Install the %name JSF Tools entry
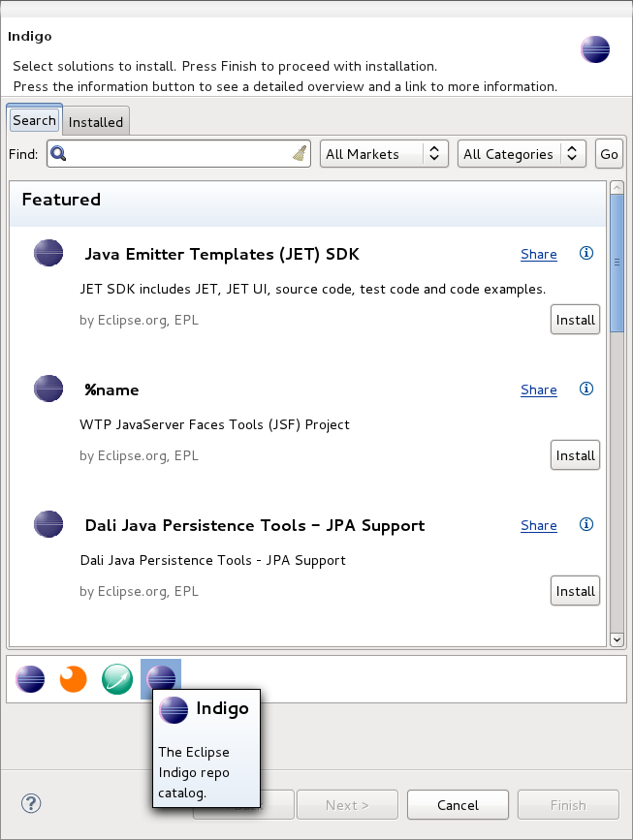 point(575,455)
